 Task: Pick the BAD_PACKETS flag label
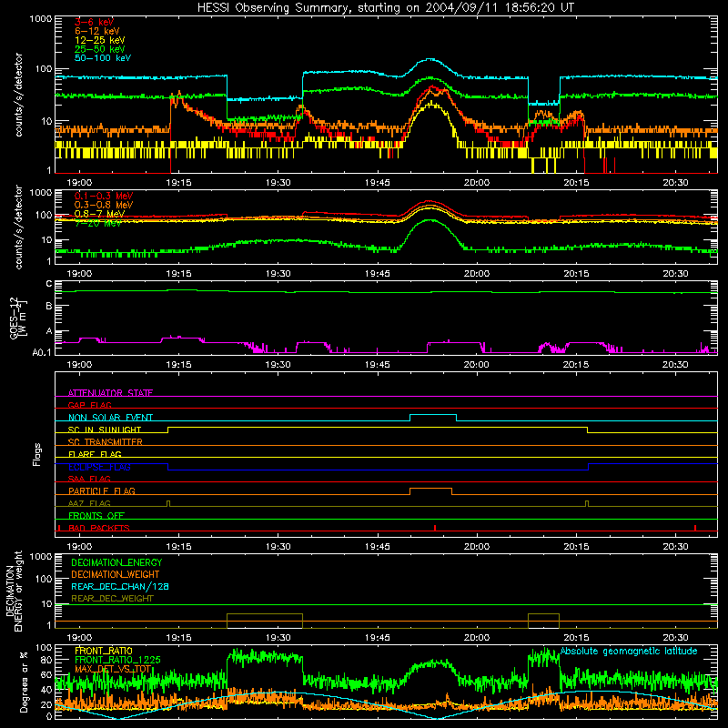tap(99, 528)
